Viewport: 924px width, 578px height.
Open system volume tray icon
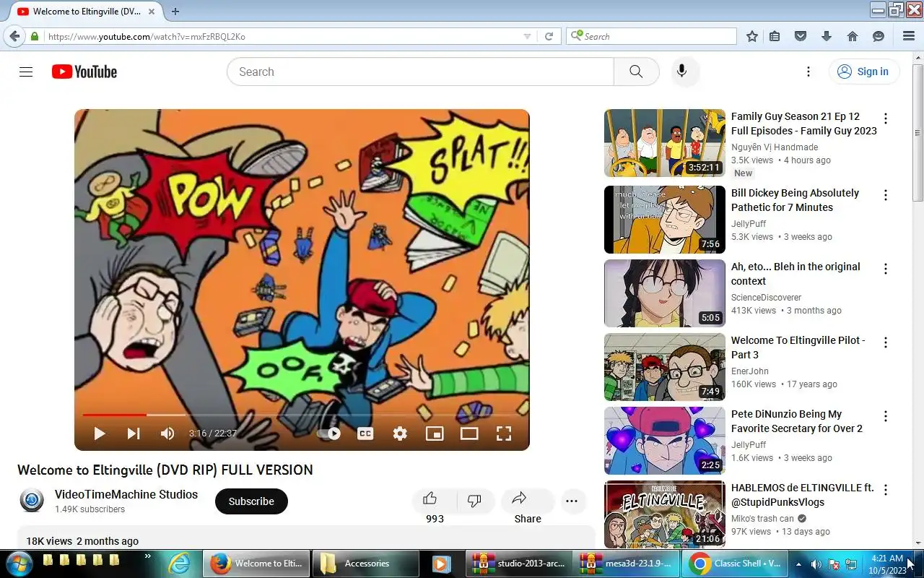(x=816, y=564)
